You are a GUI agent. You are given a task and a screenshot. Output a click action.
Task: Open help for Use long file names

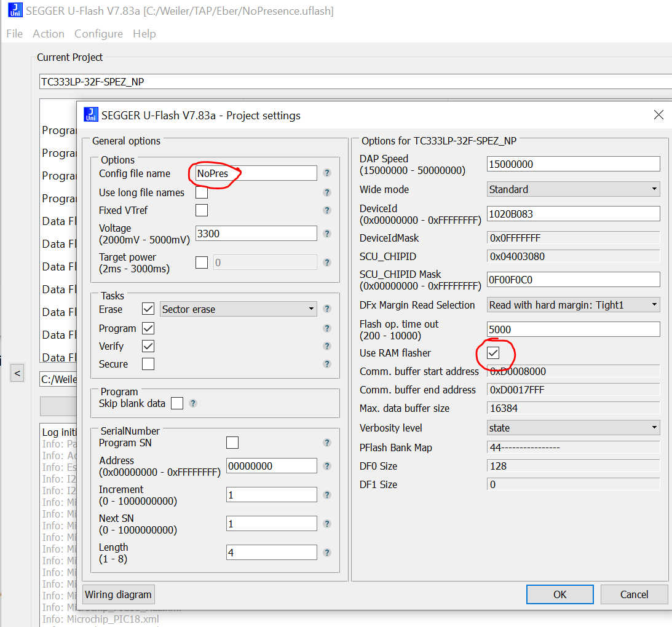pyautogui.click(x=327, y=192)
